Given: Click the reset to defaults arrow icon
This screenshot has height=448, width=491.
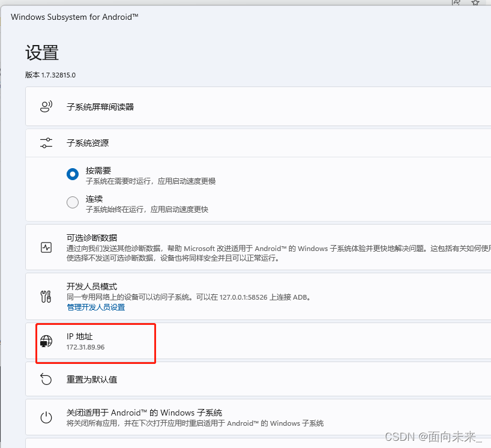Looking at the screenshot, I should (46, 379).
